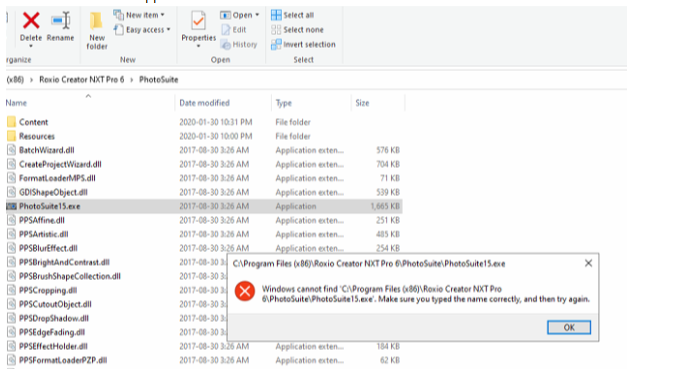This screenshot has width=675, height=391.
Task: Click date 2020-01-30 10:00 PM
Action: (216, 136)
